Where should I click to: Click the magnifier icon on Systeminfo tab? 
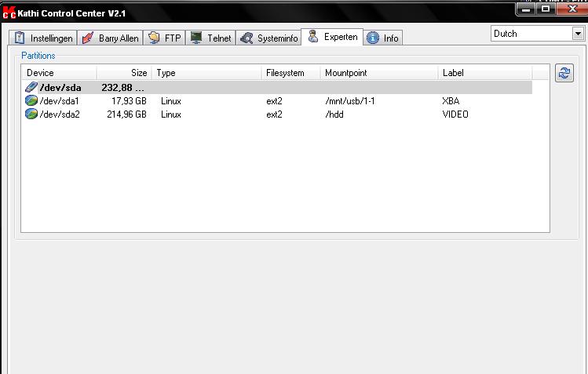tap(247, 38)
